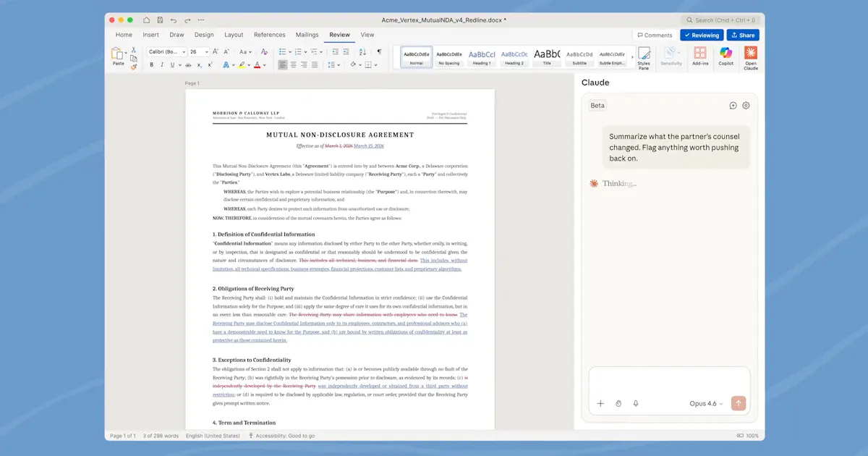Screen dimensions: 868x456
Task: Open the Add-ins gallery
Action: tap(700, 56)
